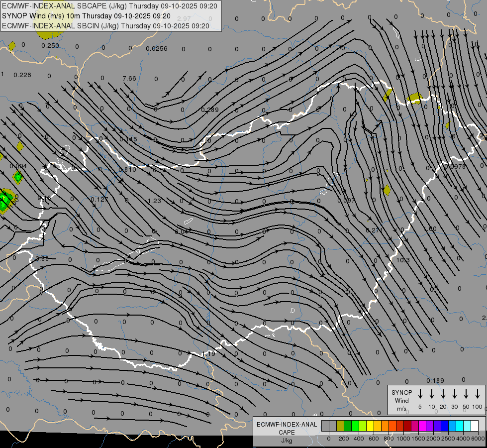Click the 30 m/s wind arrow in legend
The image size is (487, 448).
point(455,394)
